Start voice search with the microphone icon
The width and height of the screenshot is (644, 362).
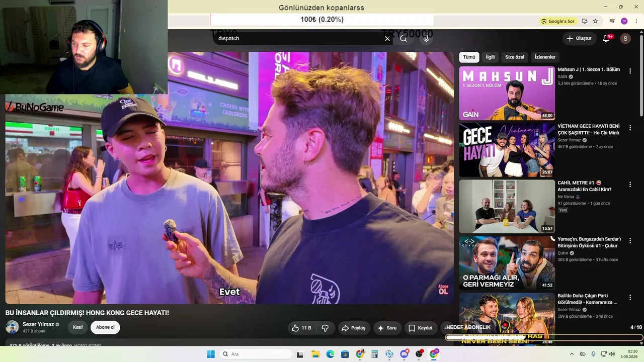[426, 39]
